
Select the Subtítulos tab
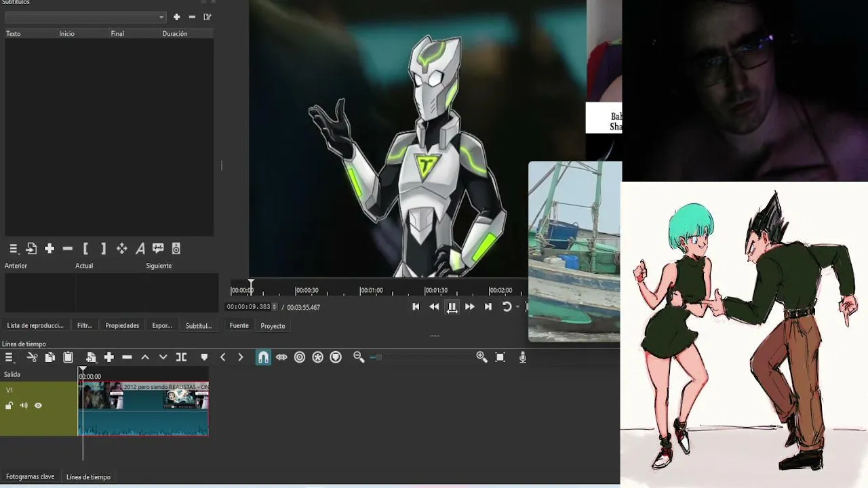click(x=199, y=325)
